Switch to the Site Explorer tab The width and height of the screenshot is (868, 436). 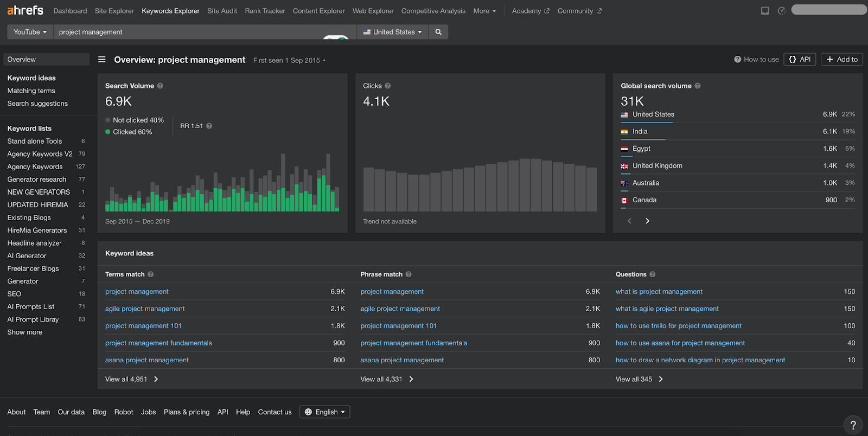point(114,11)
